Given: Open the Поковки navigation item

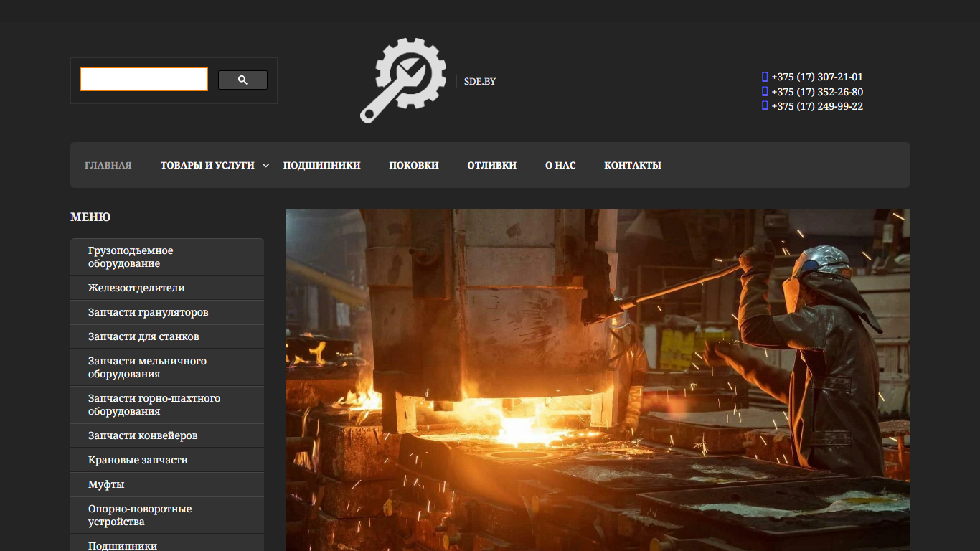Looking at the screenshot, I should 414,165.
